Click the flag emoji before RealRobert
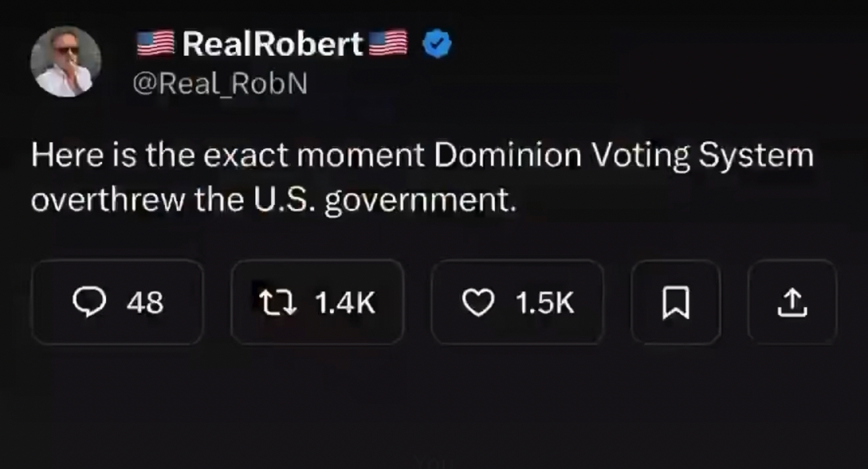This screenshot has width=868, height=469. pos(156,44)
